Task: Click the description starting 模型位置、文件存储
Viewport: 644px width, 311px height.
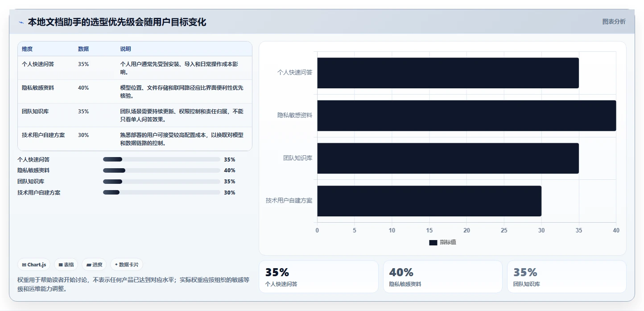Action: pyautogui.click(x=182, y=91)
